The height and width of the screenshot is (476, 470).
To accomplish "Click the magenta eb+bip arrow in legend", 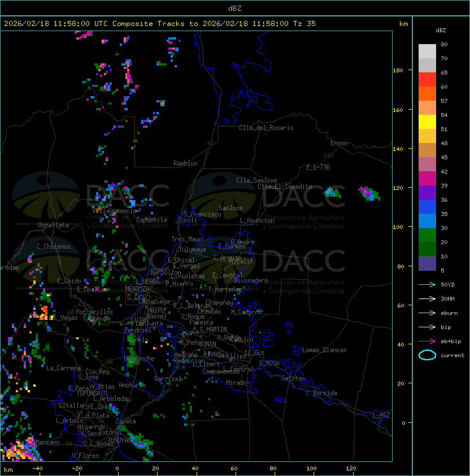I will (427, 341).
